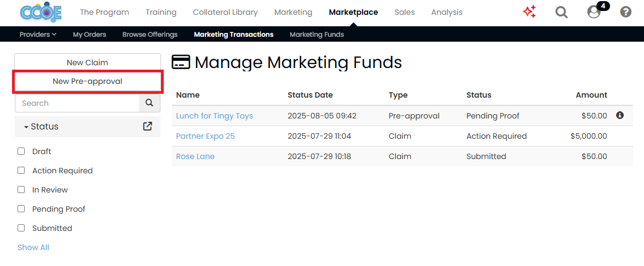
Task: Click the Action Required status cell
Action: (x=497, y=136)
